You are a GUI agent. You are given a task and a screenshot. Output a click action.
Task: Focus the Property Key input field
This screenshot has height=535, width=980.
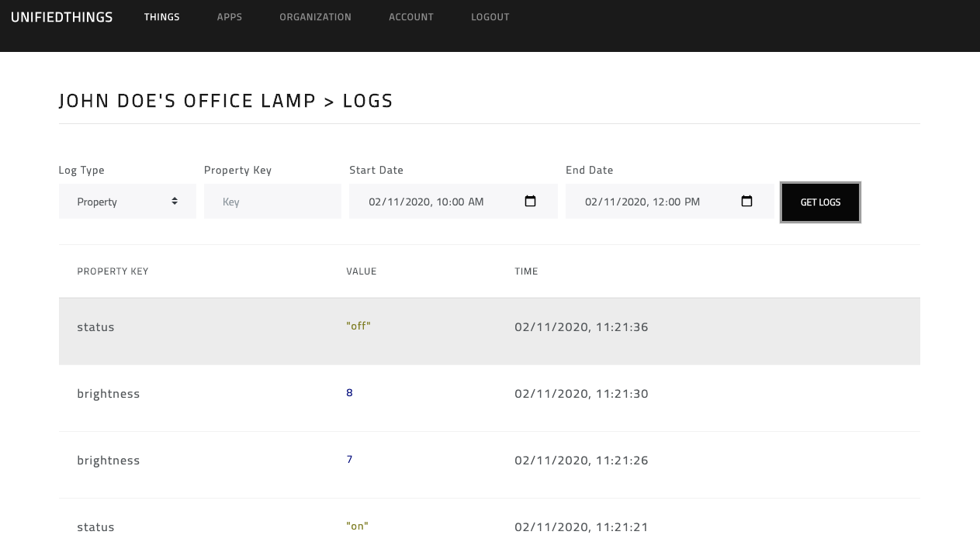[272, 202]
